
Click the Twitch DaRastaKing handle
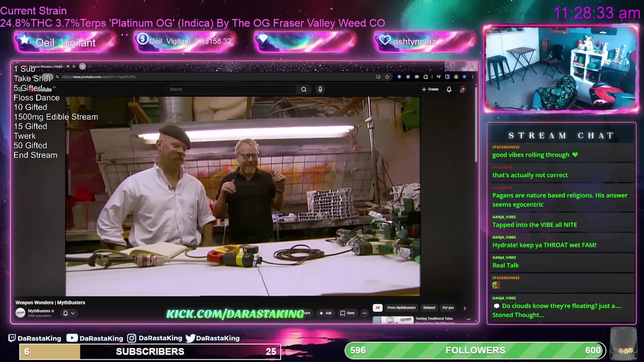pos(35,338)
